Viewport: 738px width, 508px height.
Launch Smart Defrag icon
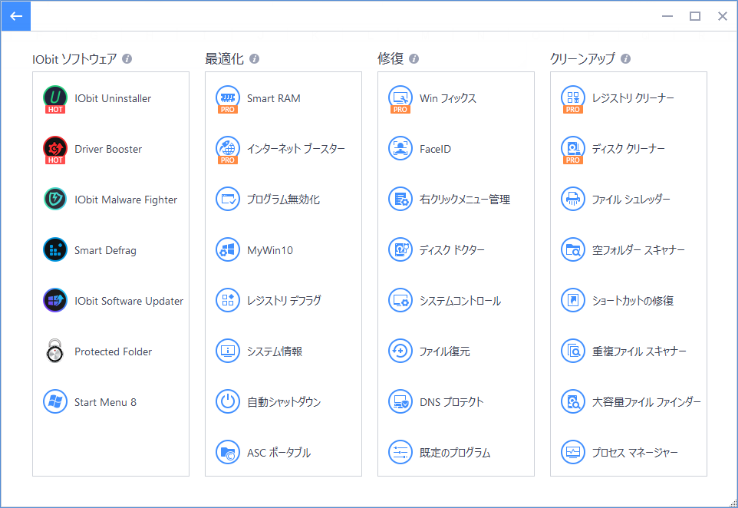(x=55, y=250)
